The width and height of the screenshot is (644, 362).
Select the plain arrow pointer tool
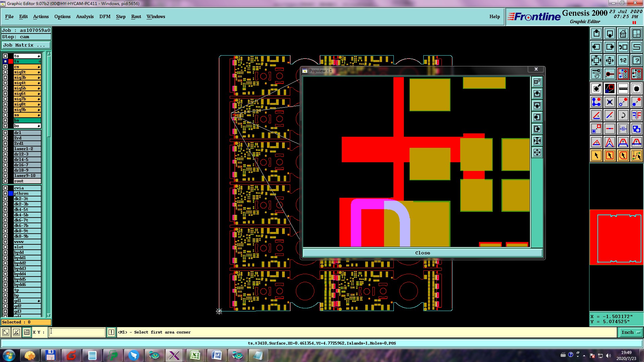click(596, 156)
